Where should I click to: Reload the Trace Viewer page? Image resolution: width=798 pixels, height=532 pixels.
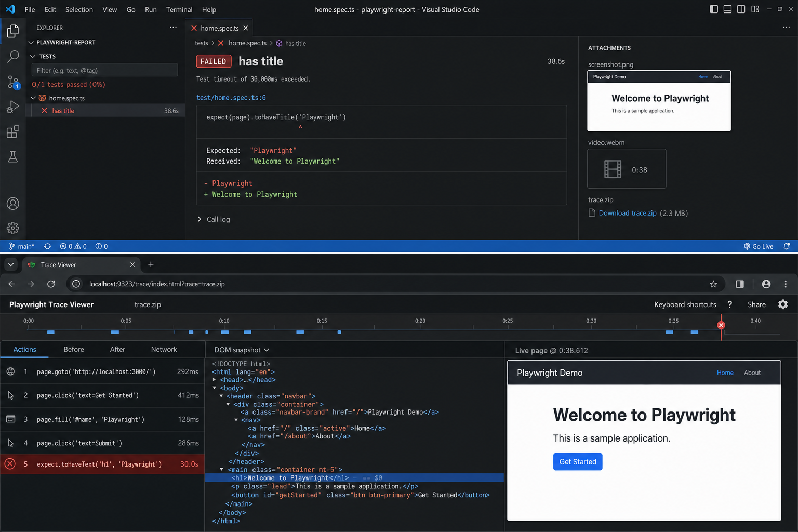(51, 284)
